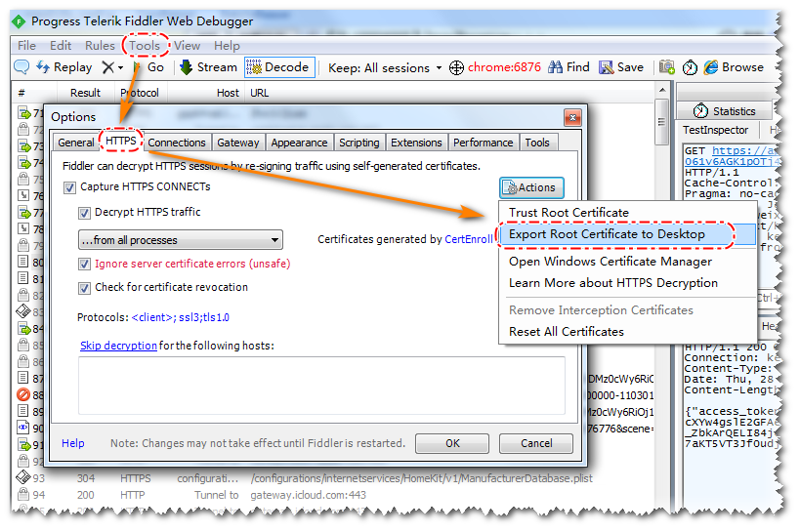Open the Tools menu
800x532 pixels.
pyautogui.click(x=145, y=46)
